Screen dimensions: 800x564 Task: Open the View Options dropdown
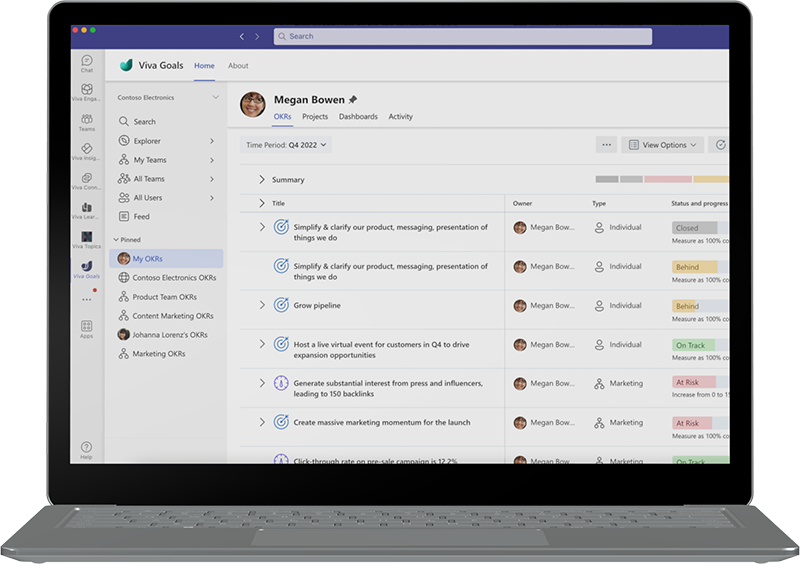click(x=663, y=145)
